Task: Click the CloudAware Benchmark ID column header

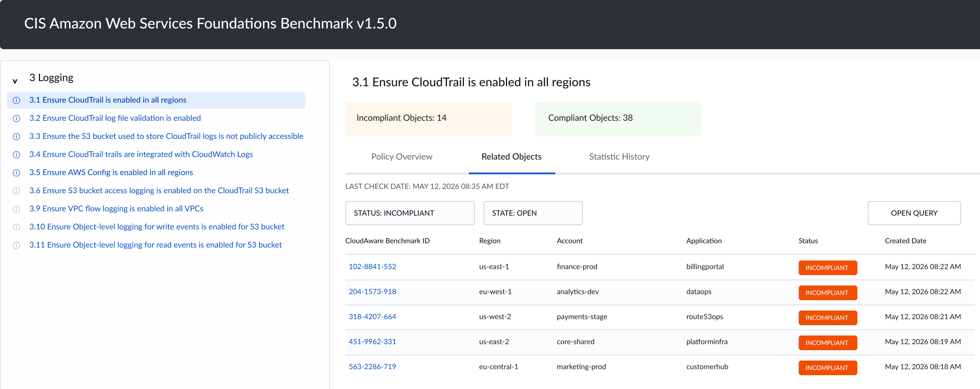Action: tap(387, 241)
